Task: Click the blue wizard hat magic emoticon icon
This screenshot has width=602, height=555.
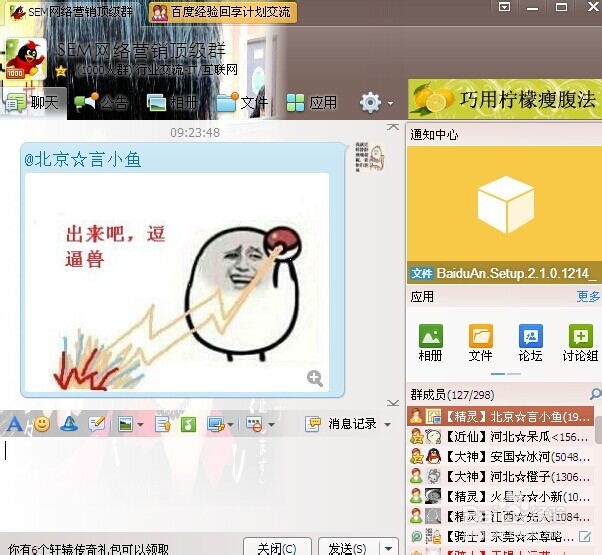Action: [69, 424]
